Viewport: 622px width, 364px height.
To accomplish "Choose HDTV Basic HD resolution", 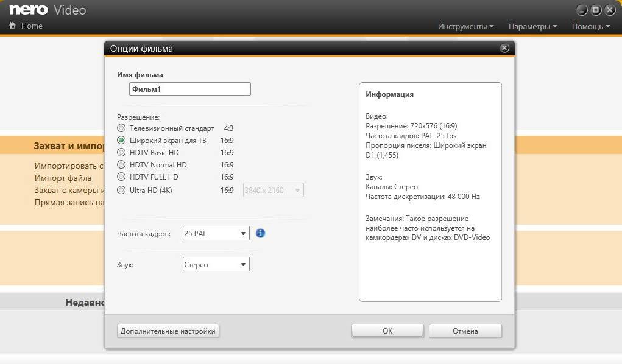I will tap(121, 152).
